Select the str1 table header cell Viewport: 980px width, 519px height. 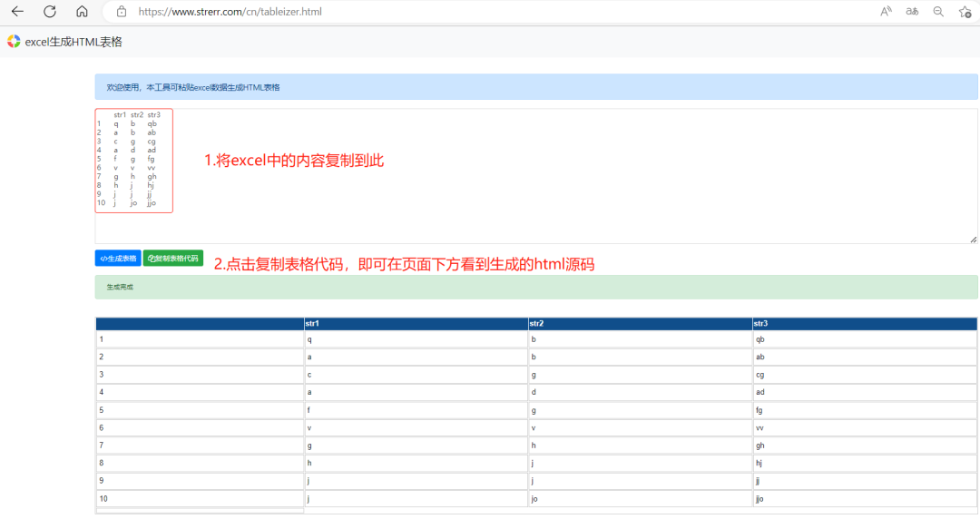(416, 323)
